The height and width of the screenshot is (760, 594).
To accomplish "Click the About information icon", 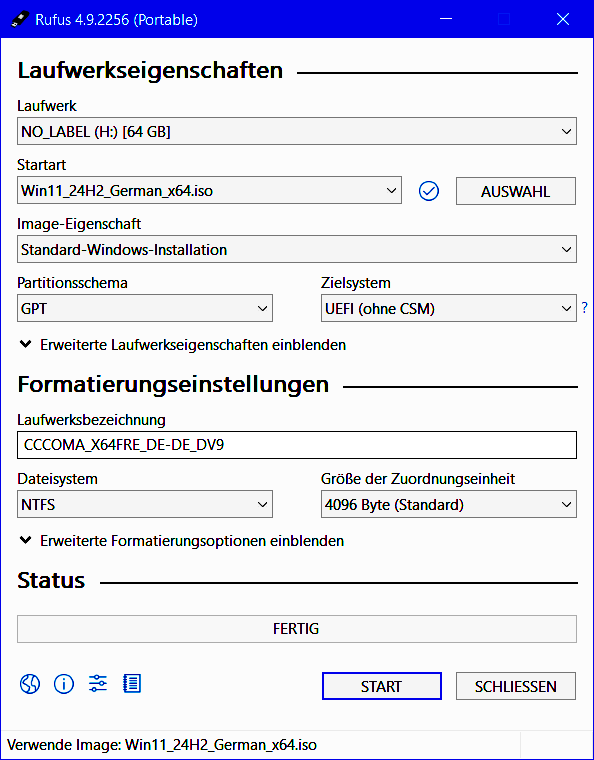I will coord(64,684).
